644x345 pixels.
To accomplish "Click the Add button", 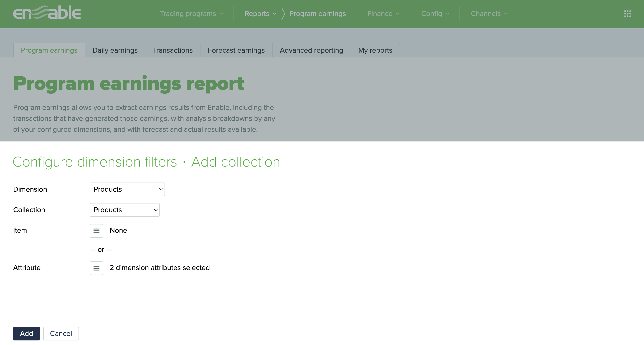I will pos(26,333).
